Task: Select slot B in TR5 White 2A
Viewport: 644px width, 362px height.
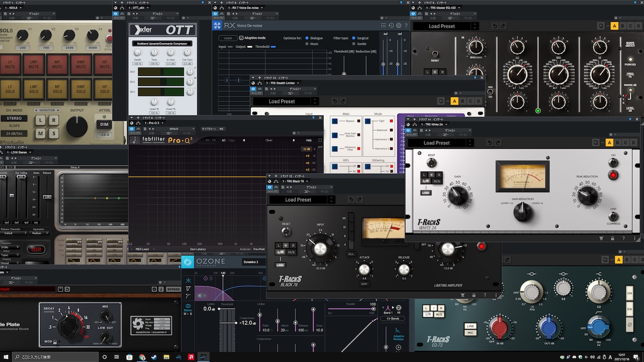Action: tap(618, 142)
